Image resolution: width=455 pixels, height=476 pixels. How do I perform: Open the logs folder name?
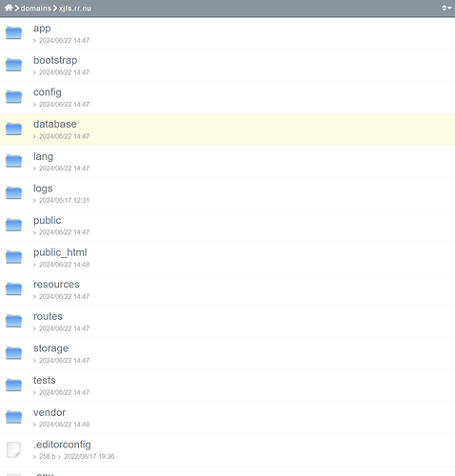coord(43,188)
